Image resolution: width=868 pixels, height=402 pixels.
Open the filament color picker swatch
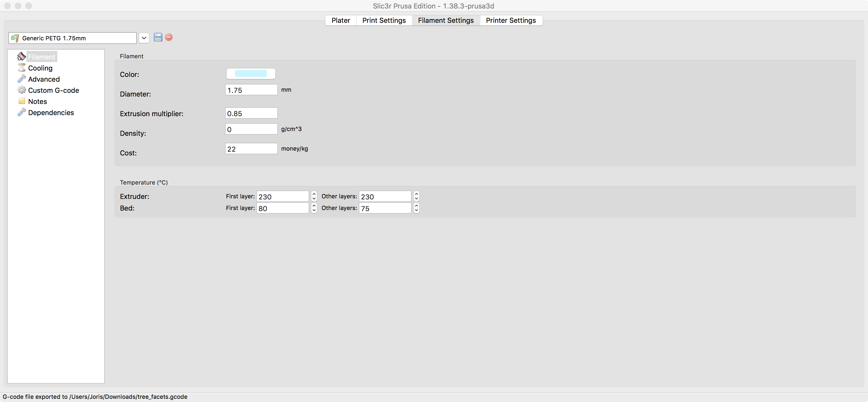251,73
